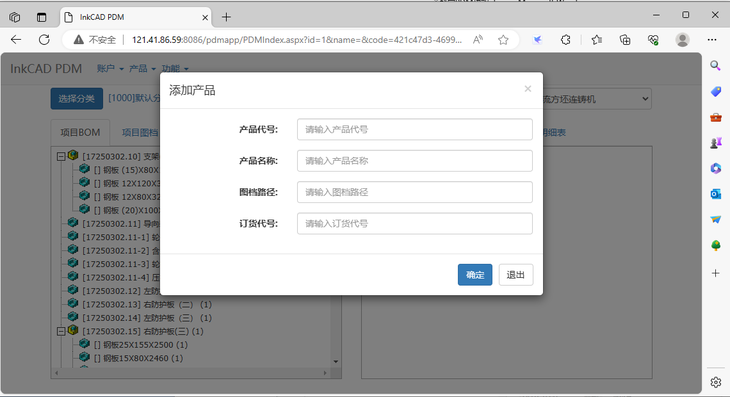The image size is (730, 397).
Task: Add a new sidebar app
Action: coord(716,273)
